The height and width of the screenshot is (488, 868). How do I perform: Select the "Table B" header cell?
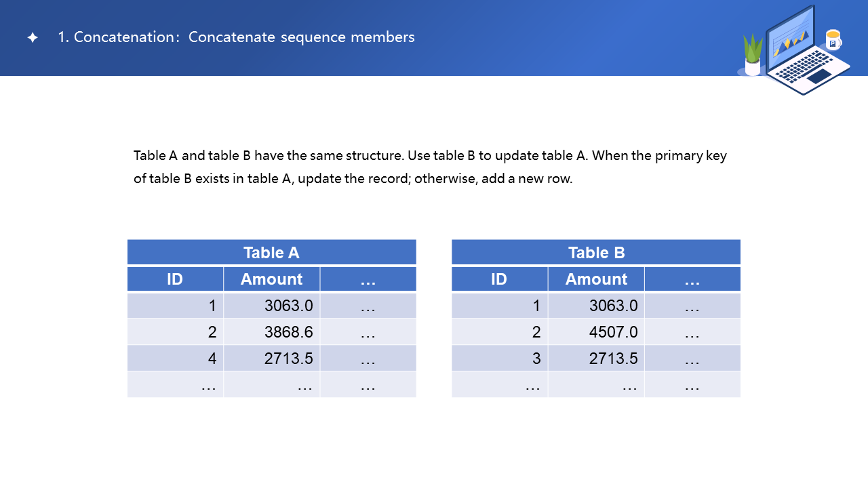(x=596, y=253)
